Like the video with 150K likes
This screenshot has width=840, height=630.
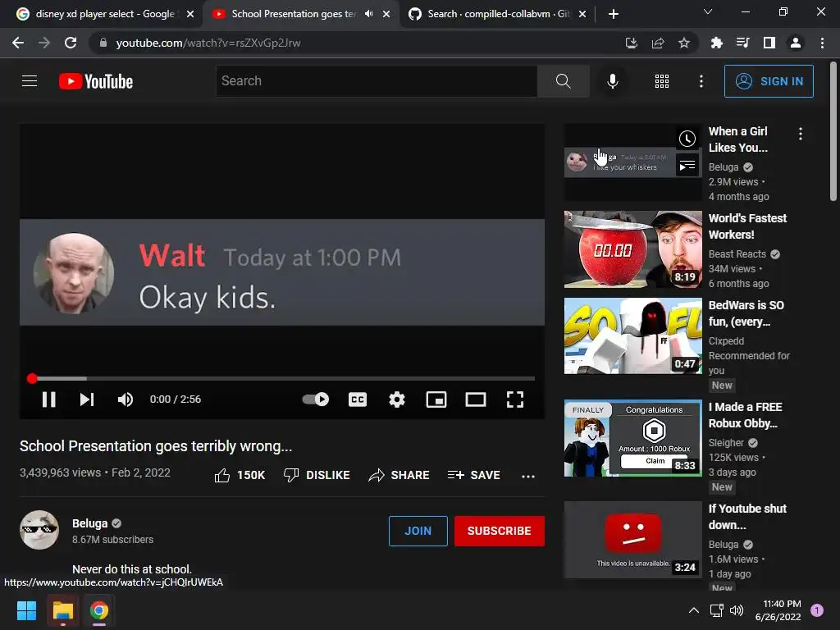[239, 475]
